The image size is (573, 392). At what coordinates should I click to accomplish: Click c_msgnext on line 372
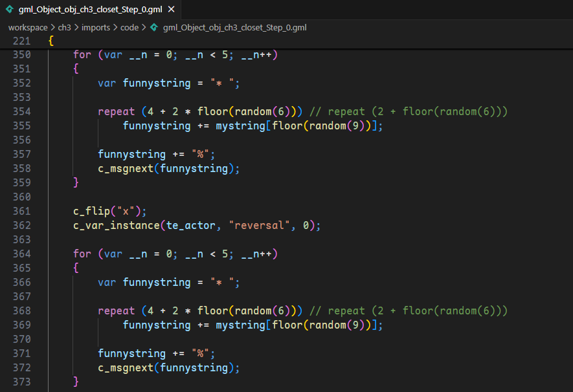click(126, 368)
